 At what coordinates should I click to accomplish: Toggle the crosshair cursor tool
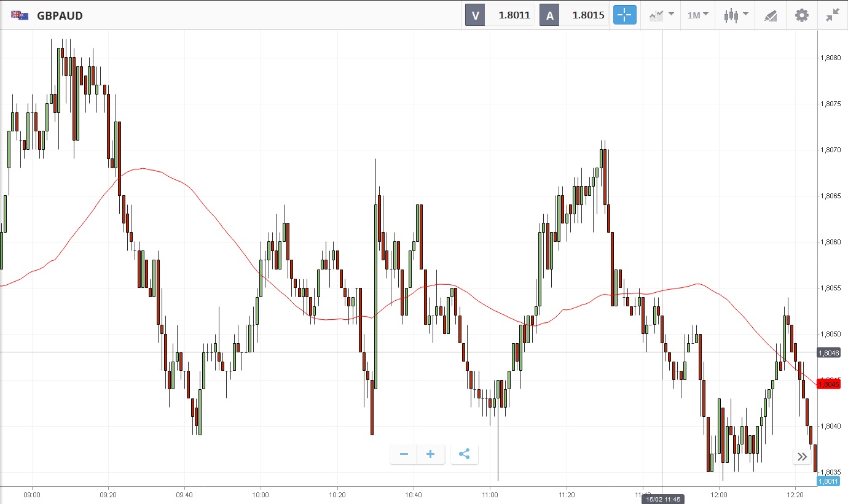tap(624, 15)
